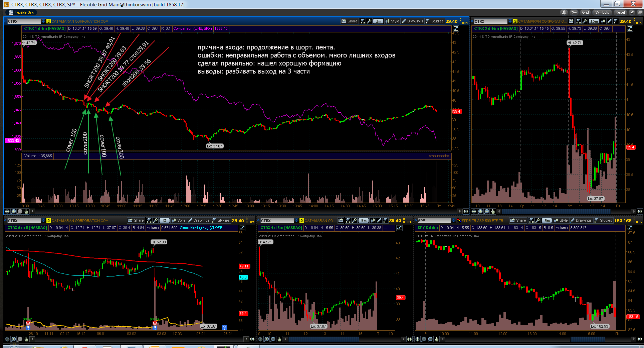Toggle the yellow link number 2 on the daily chart
644x348 pixels.
(48, 221)
